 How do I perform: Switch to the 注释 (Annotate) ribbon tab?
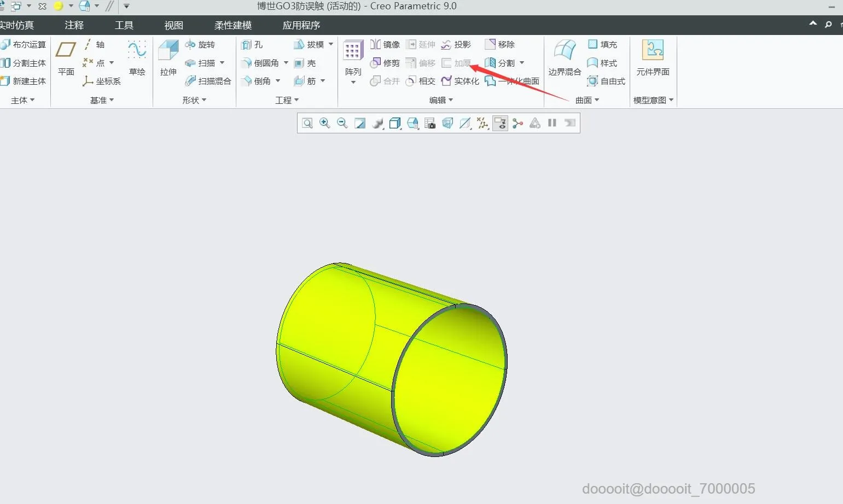point(74,25)
